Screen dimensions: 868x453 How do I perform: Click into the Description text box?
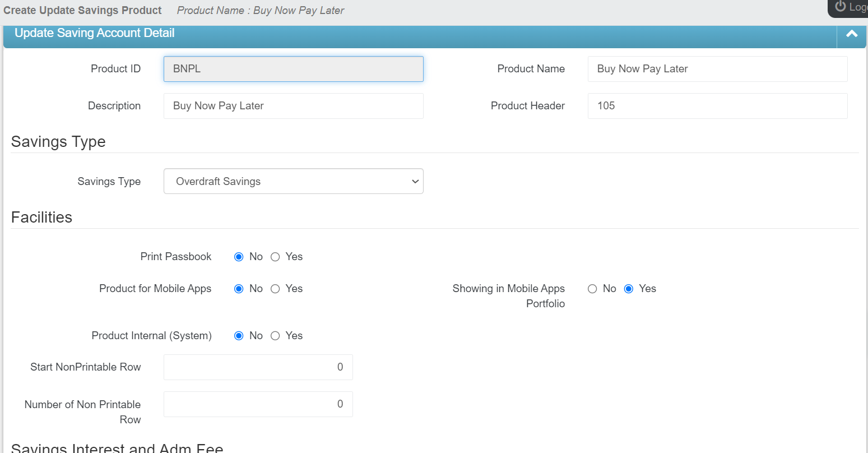293,106
